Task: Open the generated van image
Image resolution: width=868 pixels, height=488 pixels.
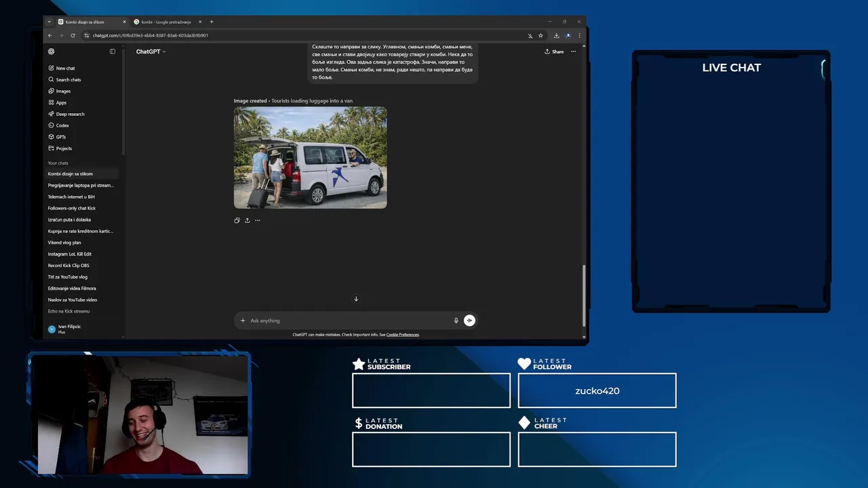Action: click(x=311, y=157)
